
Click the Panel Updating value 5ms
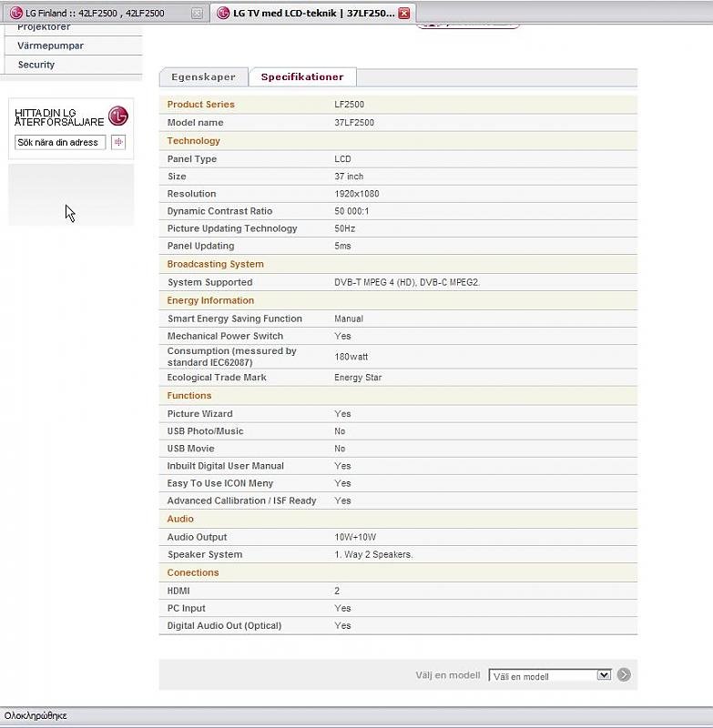[342, 246]
